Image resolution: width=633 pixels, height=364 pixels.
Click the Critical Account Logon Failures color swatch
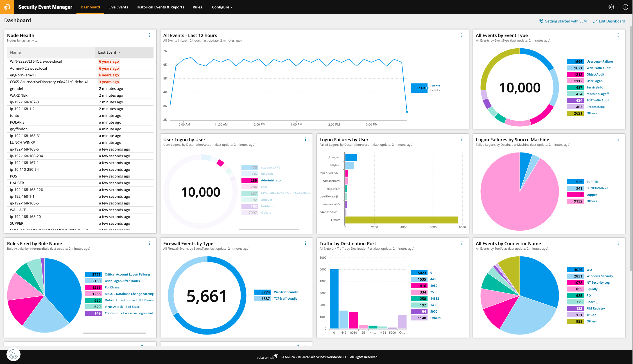pos(93,274)
